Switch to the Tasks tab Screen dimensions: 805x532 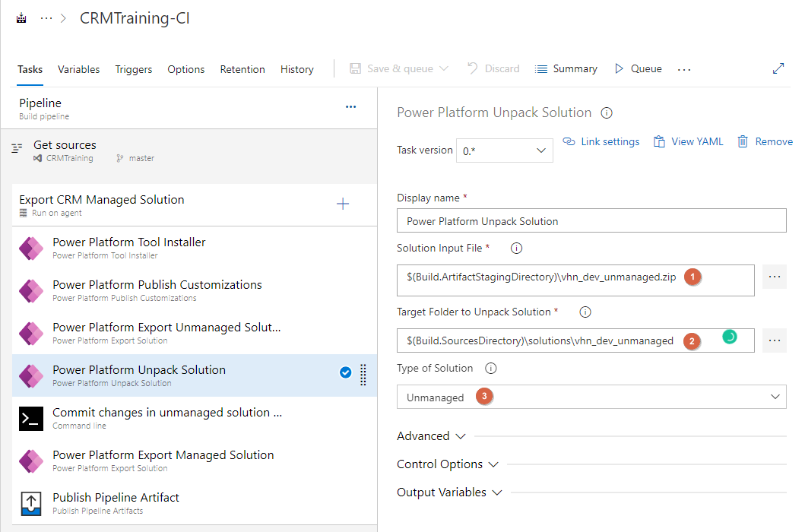click(30, 69)
